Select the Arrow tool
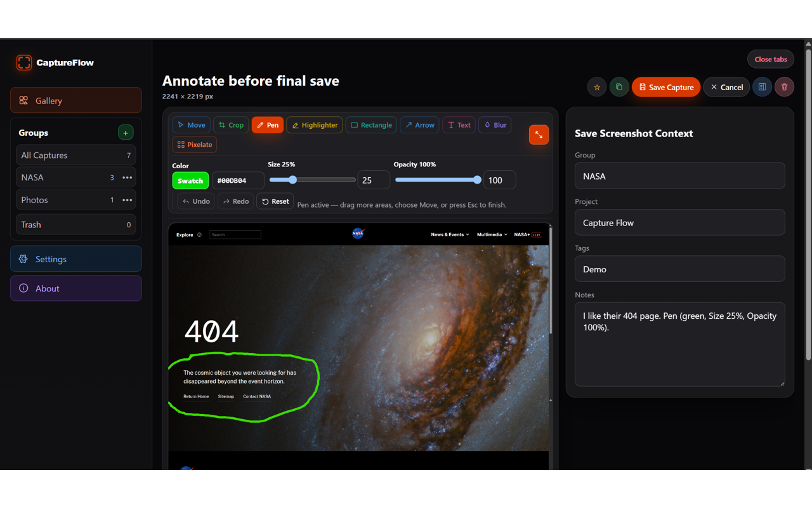The image size is (812, 508). (420, 125)
